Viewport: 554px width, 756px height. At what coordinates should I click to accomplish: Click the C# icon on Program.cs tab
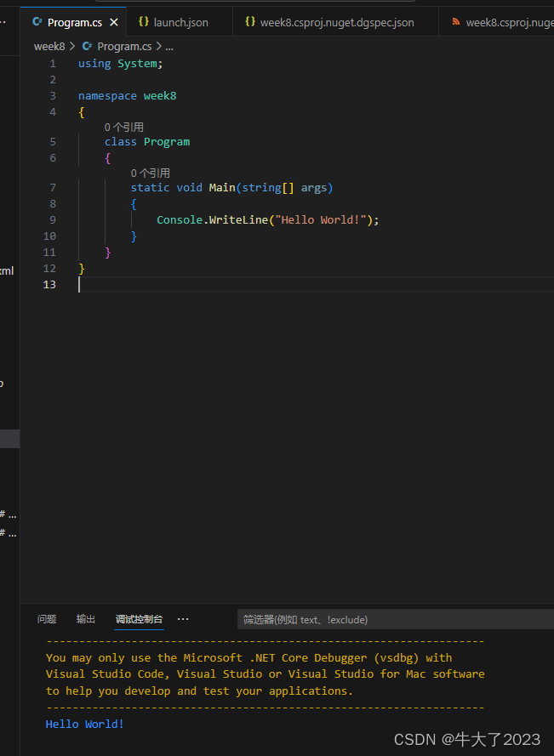pos(37,22)
